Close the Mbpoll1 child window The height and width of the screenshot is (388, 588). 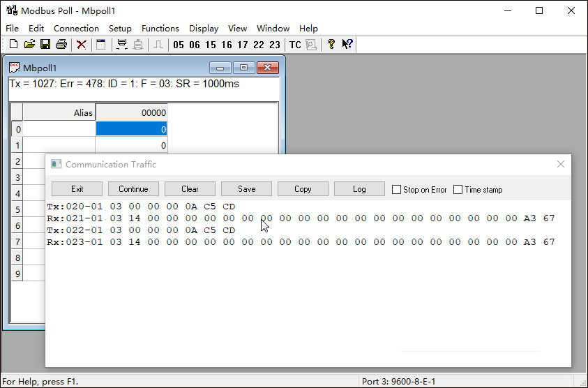point(267,68)
